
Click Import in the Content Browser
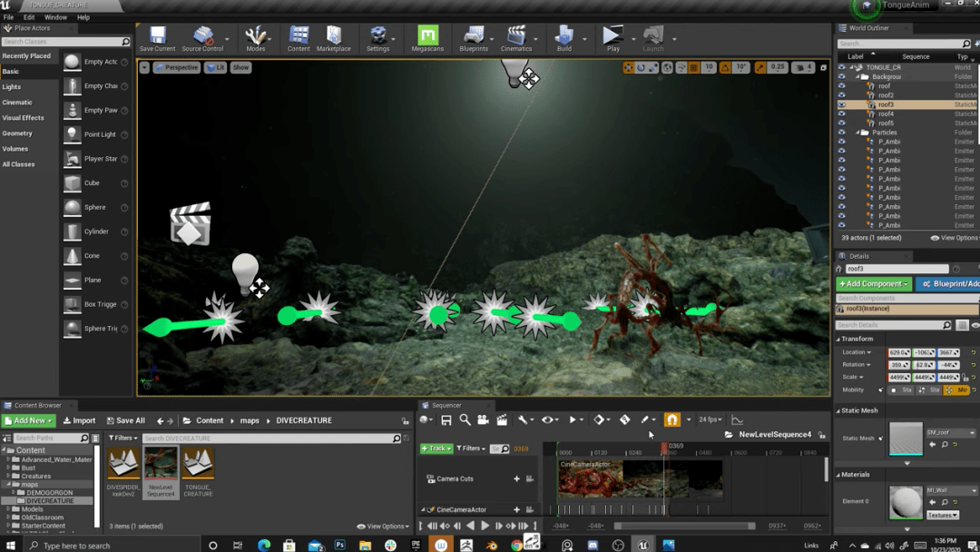pyautogui.click(x=79, y=421)
